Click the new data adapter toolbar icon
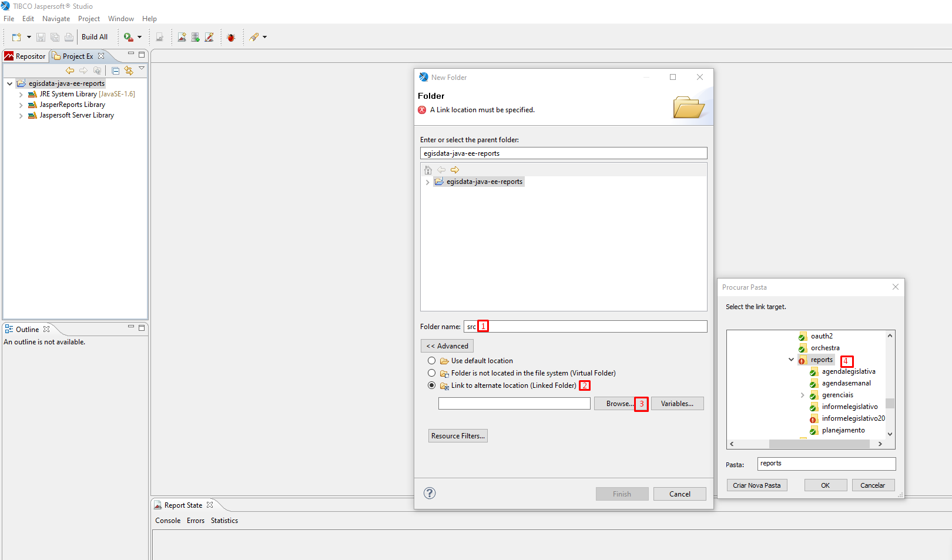The width and height of the screenshot is (952, 560). tap(196, 37)
